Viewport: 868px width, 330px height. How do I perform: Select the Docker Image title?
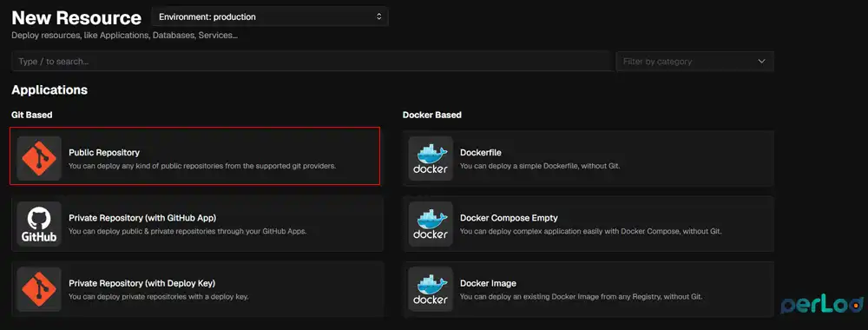click(x=488, y=283)
